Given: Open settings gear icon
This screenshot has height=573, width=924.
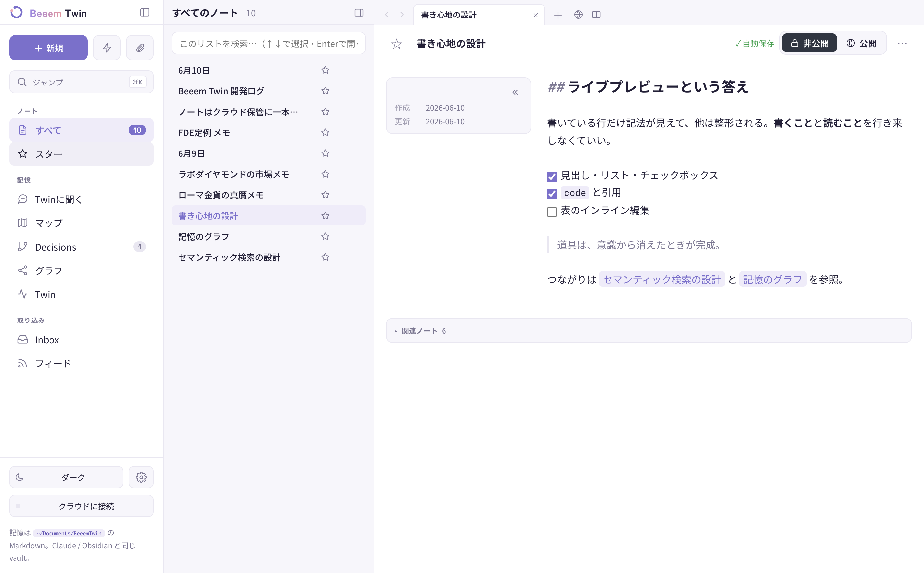Looking at the screenshot, I should (141, 477).
